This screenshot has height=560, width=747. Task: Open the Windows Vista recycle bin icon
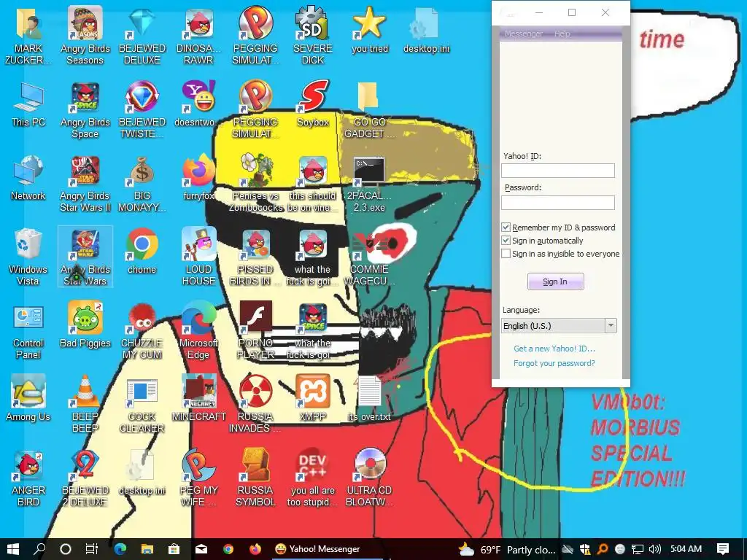(28, 257)
